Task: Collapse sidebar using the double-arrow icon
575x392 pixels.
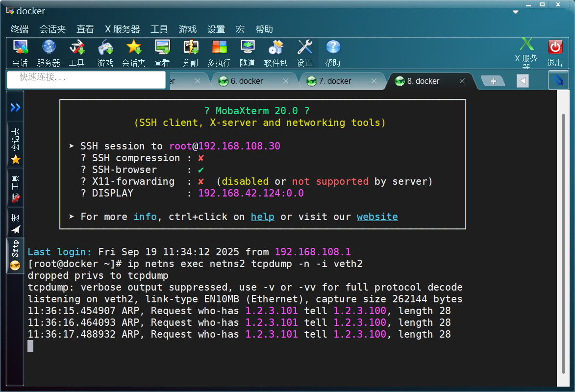Action: pyautogui.click(x=15, y=107)
